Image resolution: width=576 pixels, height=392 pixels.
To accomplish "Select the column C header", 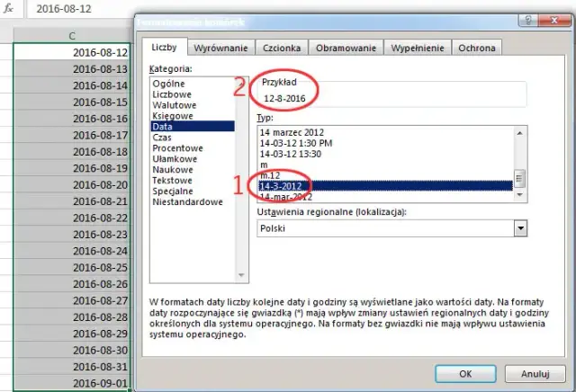I will point(72,35).
